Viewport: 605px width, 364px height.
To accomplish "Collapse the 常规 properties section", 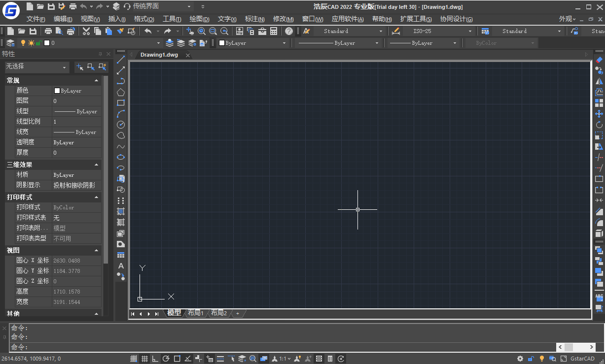I will (x=97, y=80).
